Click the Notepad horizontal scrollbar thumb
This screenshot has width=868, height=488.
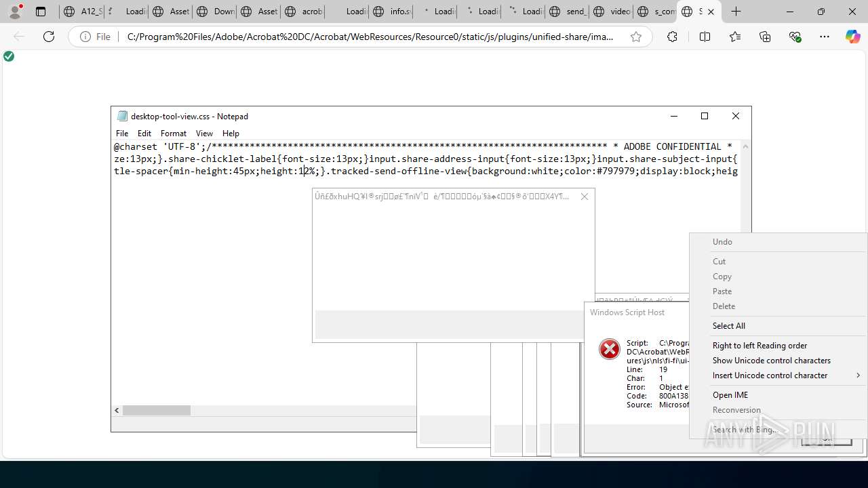[157, 410]
